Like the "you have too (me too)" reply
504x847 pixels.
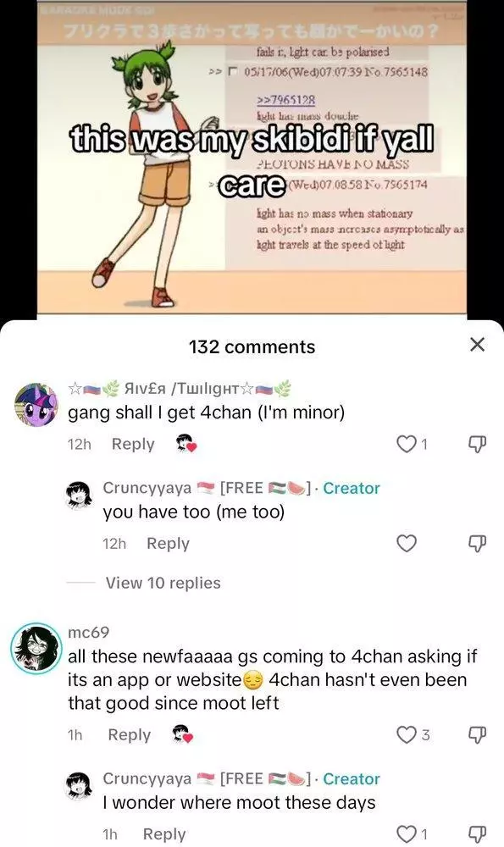[407, 544]
